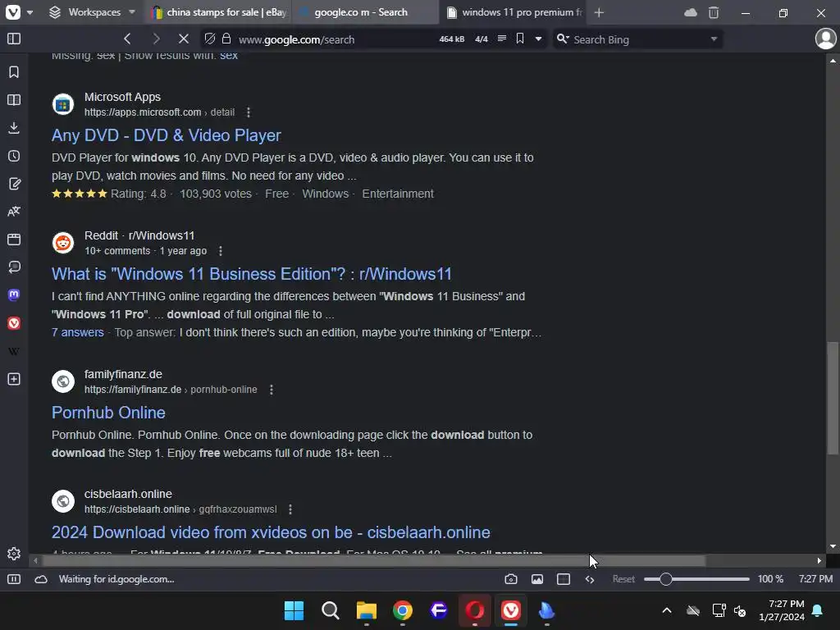Open the Vivaldi main menu button

coord(13,11)
